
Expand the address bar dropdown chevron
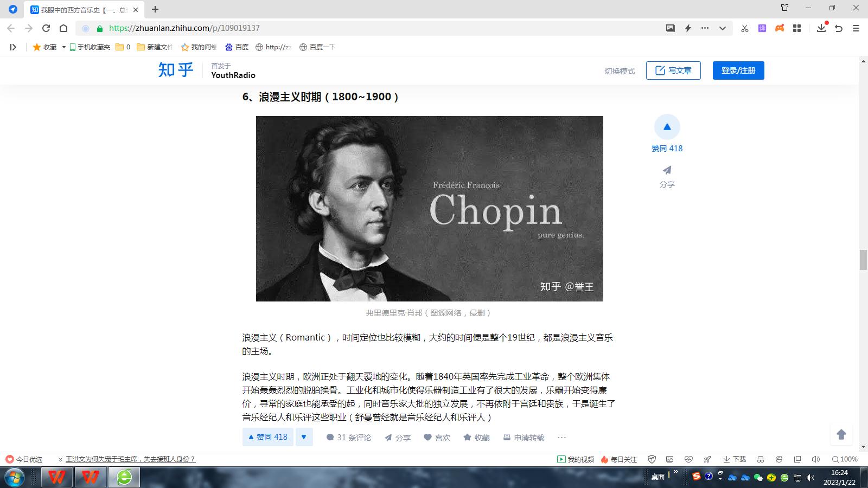coord(723,28)
